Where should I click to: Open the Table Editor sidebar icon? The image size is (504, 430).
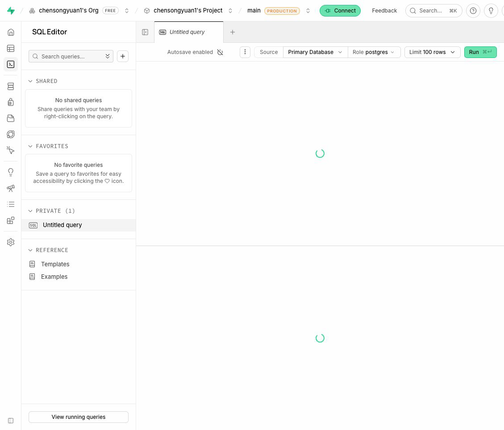click(11, 49)
